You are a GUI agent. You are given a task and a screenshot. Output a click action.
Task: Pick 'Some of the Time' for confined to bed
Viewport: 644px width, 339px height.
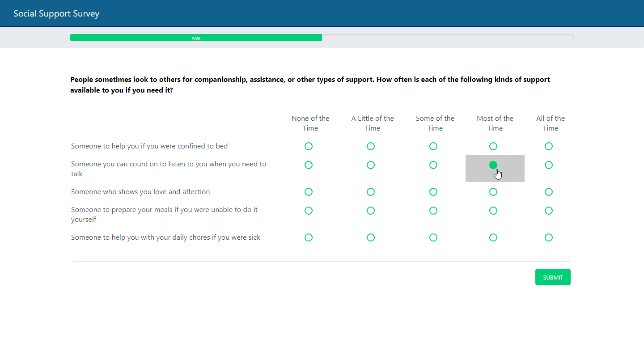[433, 146]
